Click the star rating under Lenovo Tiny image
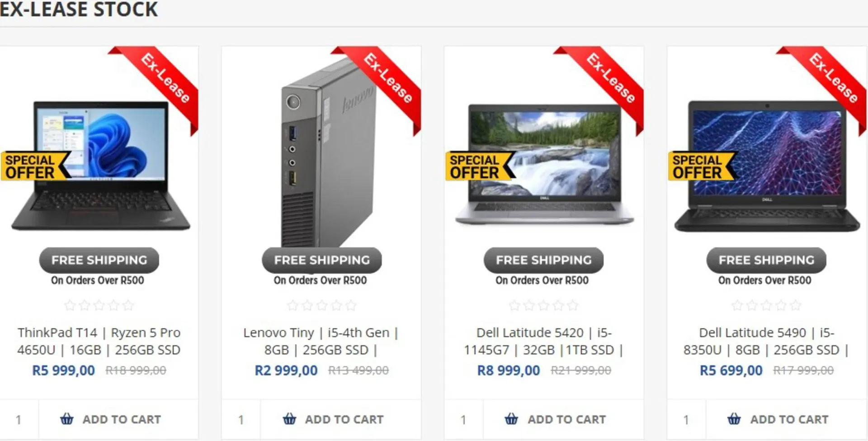Viewport: 868px width, 441px height. tap(321, 306)
